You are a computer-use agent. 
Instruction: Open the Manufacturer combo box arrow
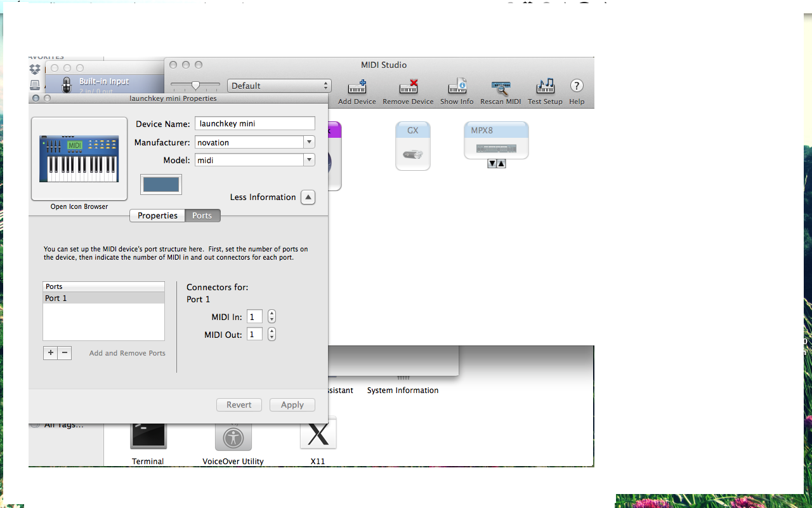309,142
